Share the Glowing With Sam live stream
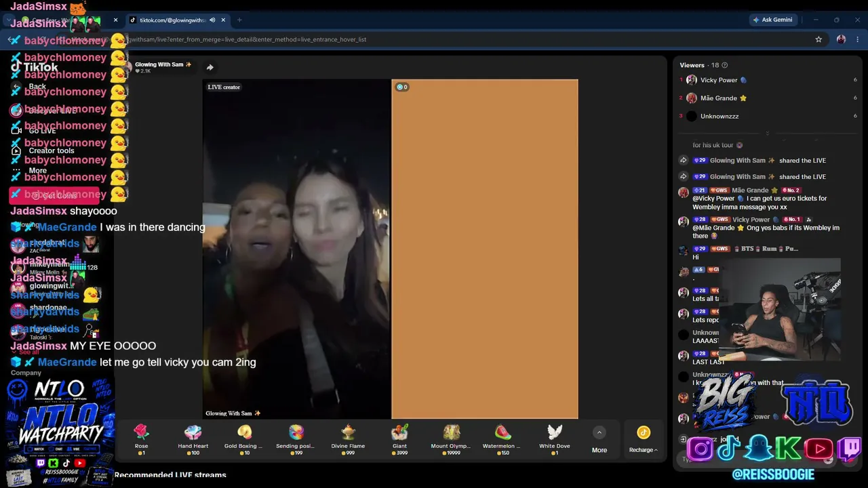Viewport: 868px width, 488px height. tap(210, 67)
